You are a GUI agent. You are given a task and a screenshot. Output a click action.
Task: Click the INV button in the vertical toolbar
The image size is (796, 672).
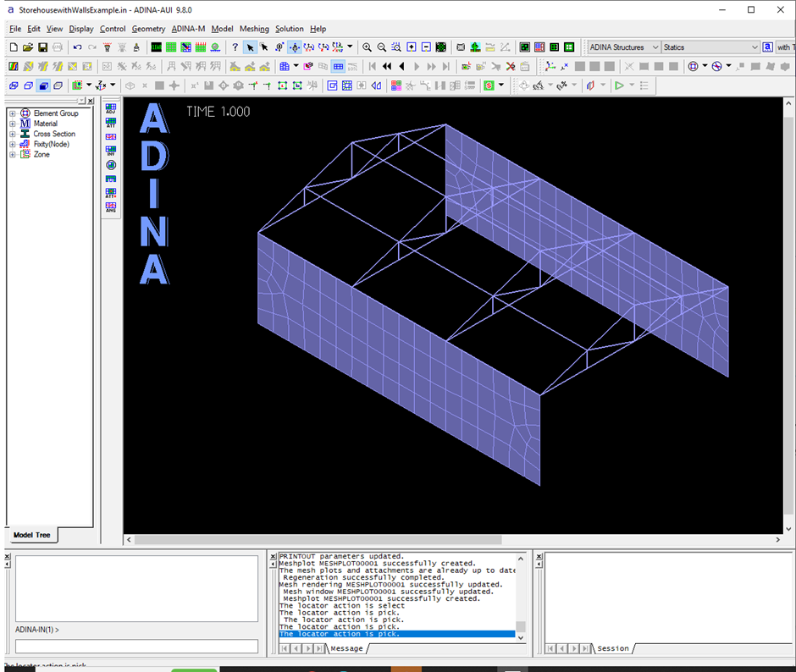point(111,151)
